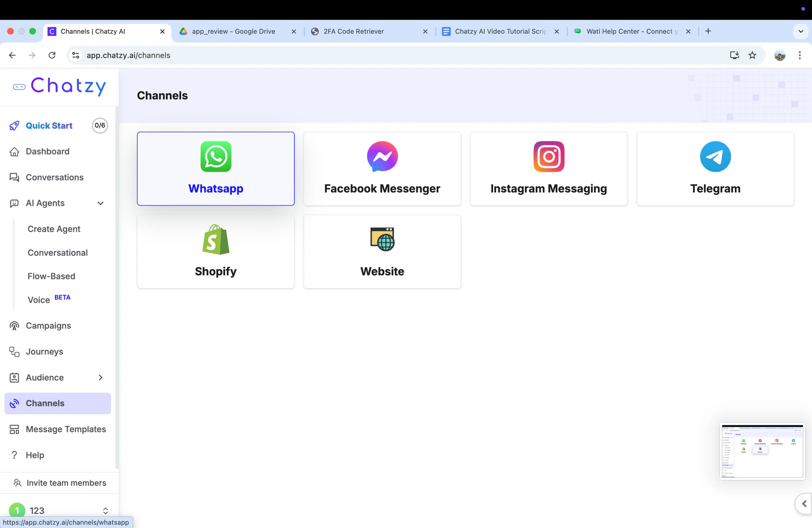This screenshot has height=528, width=812.
Task: Open the Conversations page
Action: [54, 177]
